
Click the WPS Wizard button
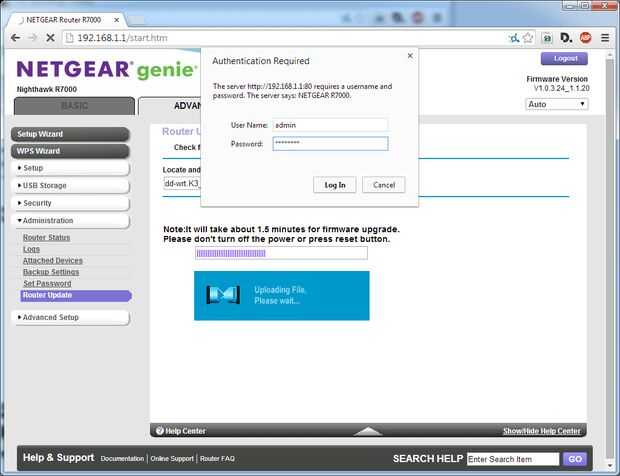[x=70, y=151]
